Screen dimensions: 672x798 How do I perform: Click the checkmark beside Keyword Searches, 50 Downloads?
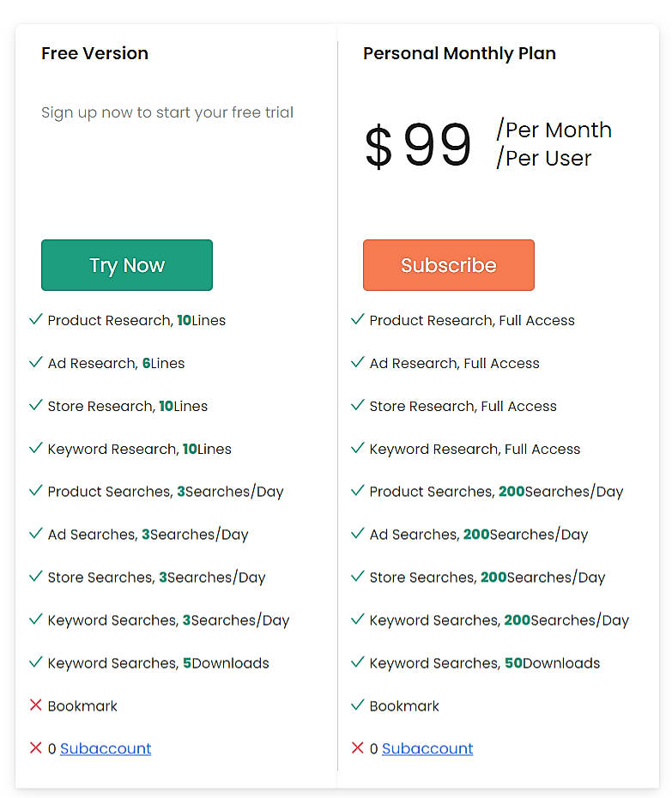[x=357, y=662]
